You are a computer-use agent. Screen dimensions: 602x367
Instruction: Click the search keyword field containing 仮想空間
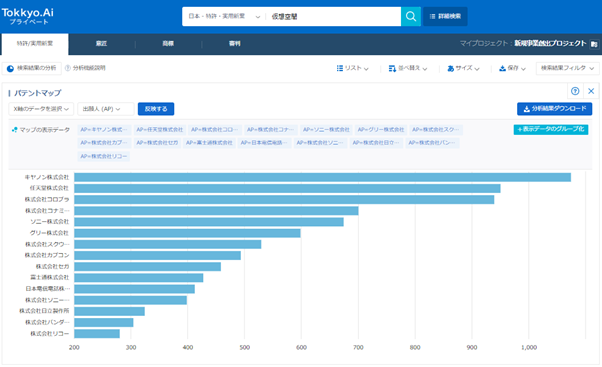tap(333, 17)
